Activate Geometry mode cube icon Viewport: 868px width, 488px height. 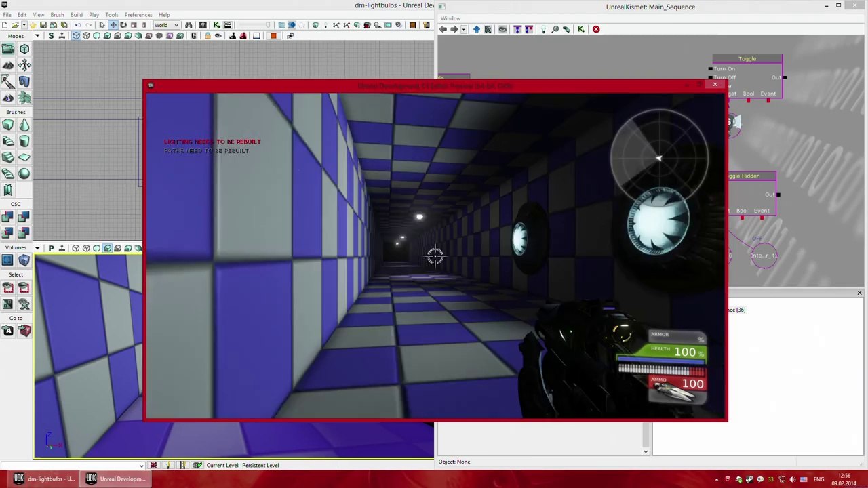[x=24, y=49]
